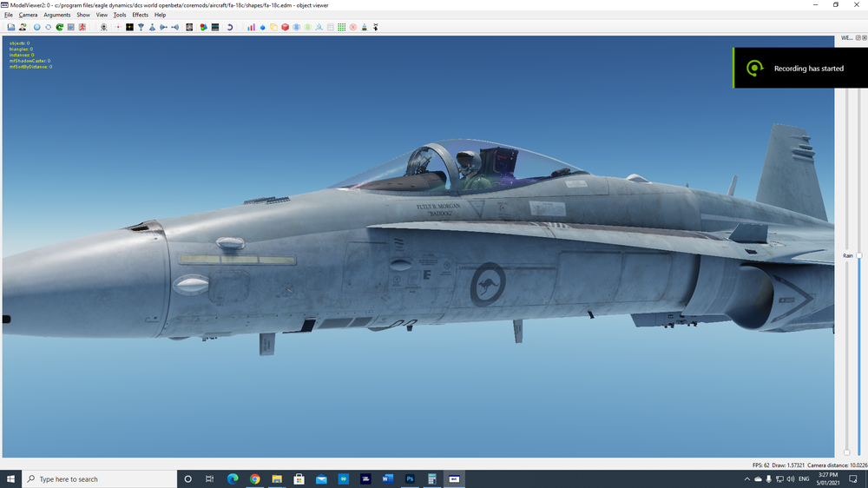868x488 pixels.
Task: Click the Draw: 1.57321 status text
Action: click(x=788, y=465)
